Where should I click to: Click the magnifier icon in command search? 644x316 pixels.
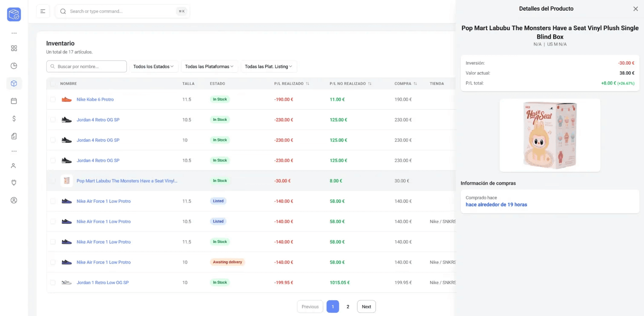click(x=63, y=11)
